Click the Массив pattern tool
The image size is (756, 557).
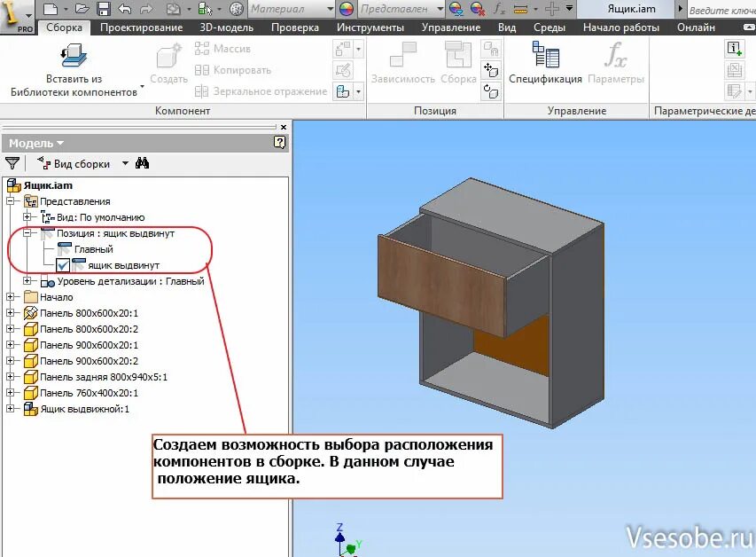[x=222, y=48]
